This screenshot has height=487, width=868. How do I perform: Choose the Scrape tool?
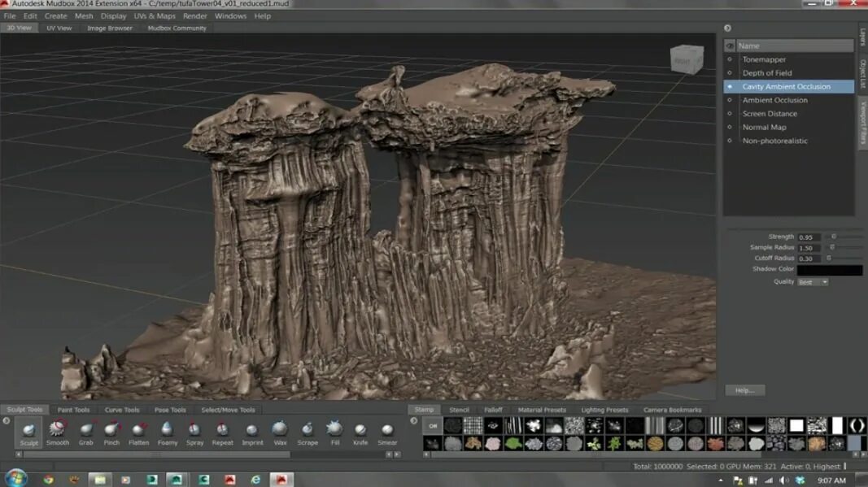pyautogui.click(x=308, y=431)
